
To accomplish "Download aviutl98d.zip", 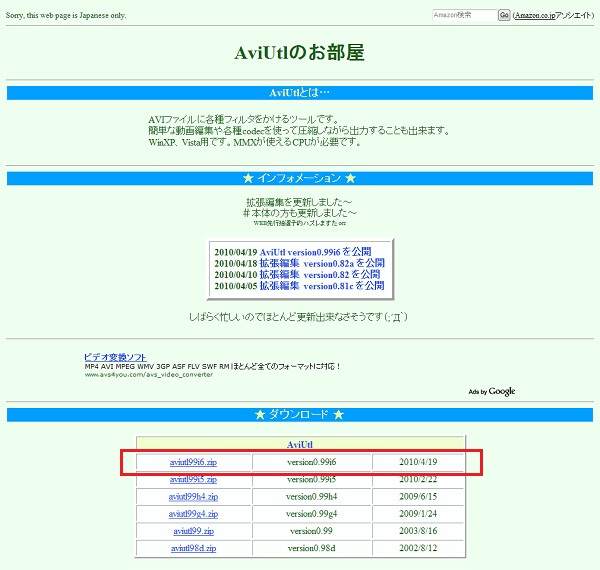I will click(x=194, y=548).
